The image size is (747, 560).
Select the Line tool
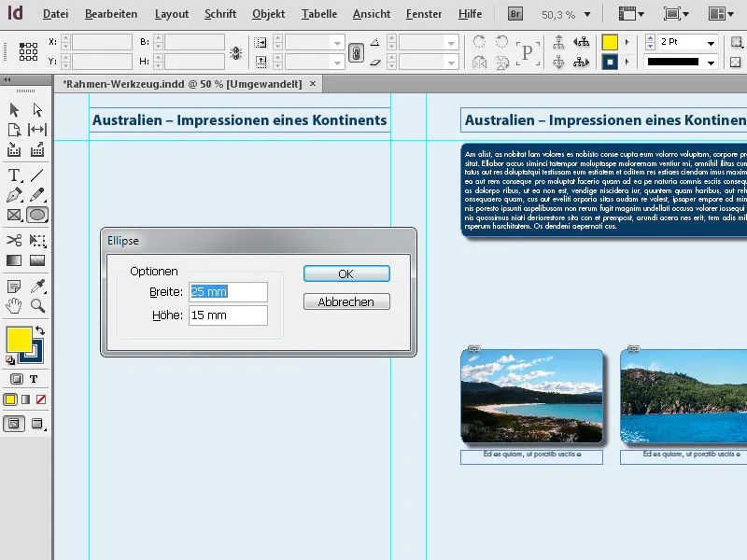click(37, 175)
